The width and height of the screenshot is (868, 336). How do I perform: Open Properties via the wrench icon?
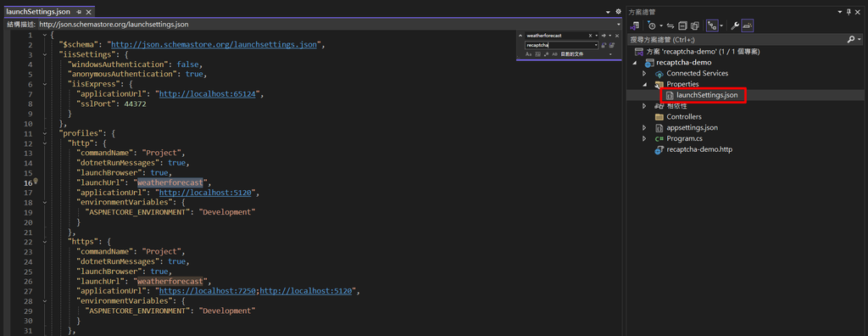tap(735, 25)
